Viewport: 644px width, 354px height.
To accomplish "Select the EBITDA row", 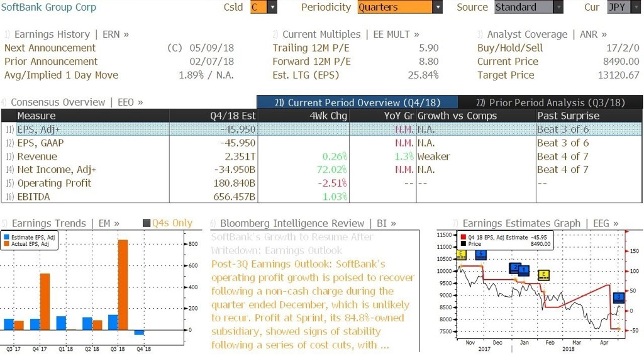I will [321, 197].
